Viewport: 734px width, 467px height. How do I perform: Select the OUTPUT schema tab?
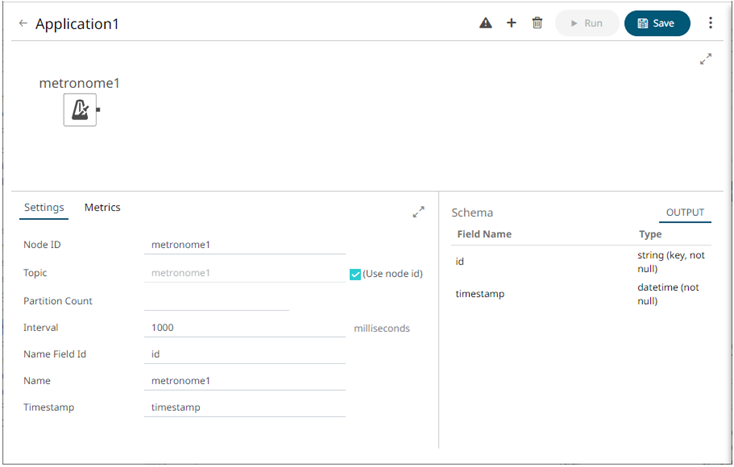click(x=685, y=213)
